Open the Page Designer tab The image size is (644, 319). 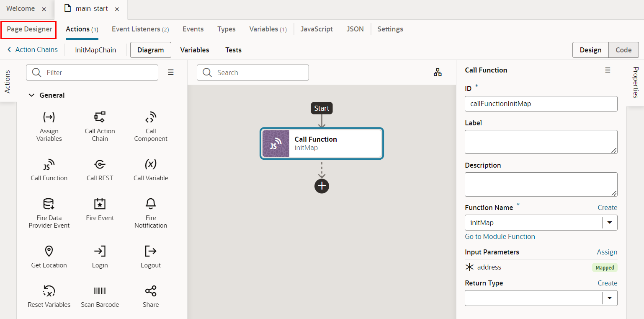(x=29, y=29)
